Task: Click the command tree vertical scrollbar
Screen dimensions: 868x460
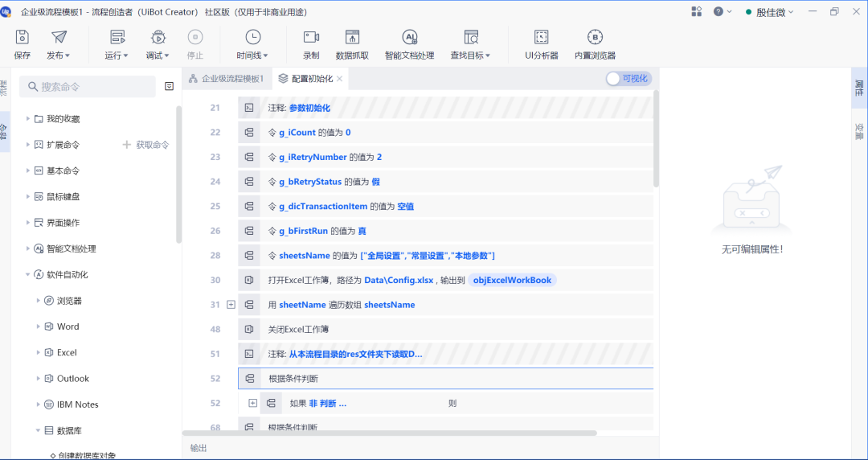Action: pos(178,175)
